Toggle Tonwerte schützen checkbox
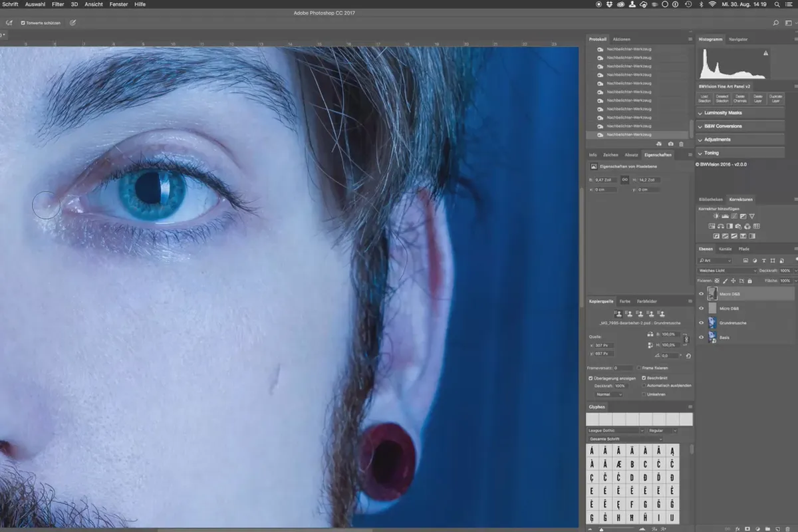 [x=23, y=23]
